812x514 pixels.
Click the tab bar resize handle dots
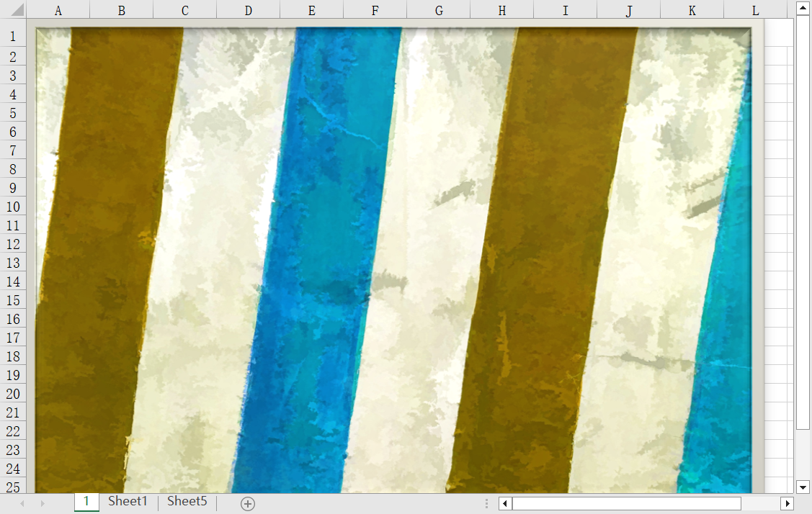point(486,503)
